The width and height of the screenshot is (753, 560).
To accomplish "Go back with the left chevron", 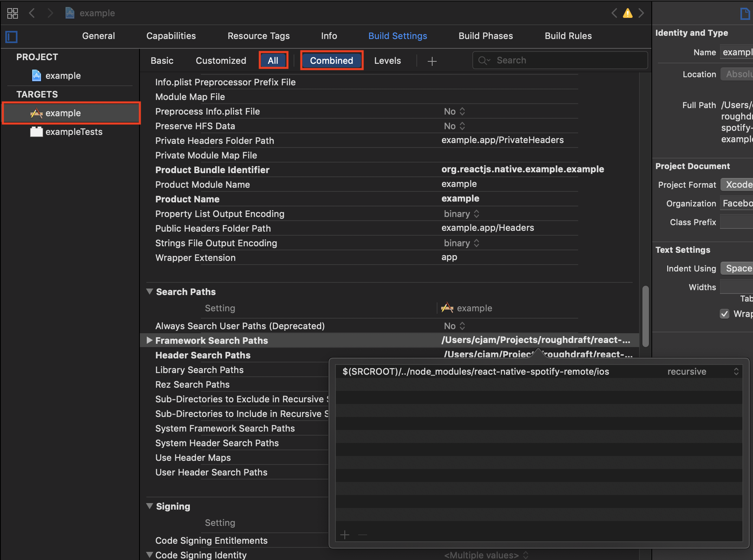I will tap(32, 13).
